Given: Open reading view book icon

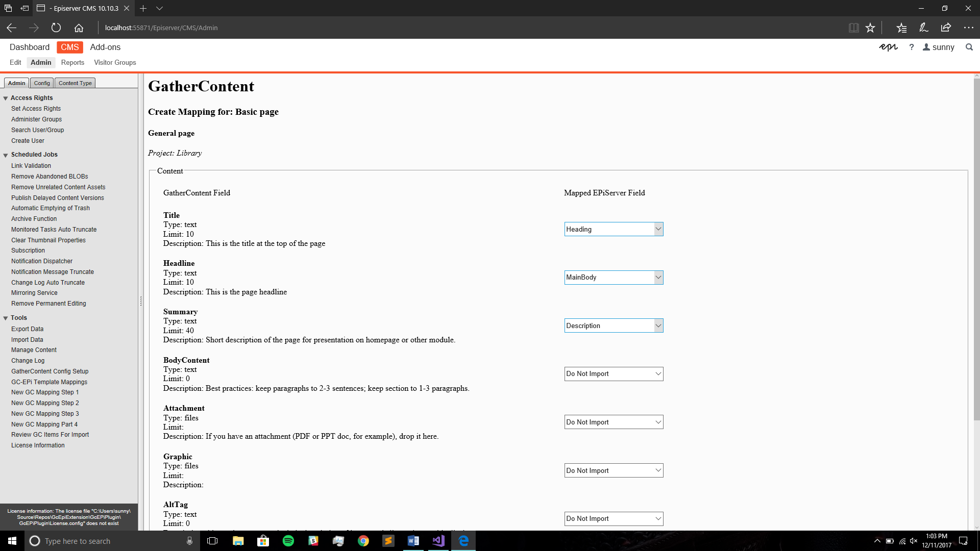Looking at the screenshot, I should [x=853, y=28].
